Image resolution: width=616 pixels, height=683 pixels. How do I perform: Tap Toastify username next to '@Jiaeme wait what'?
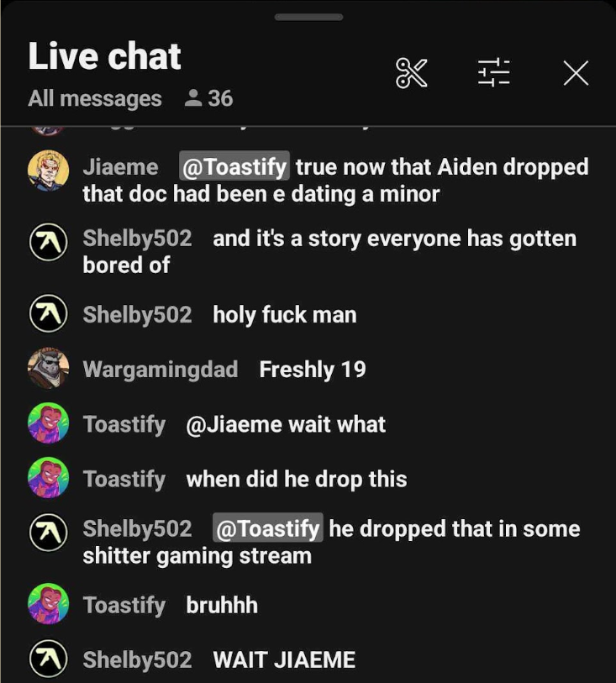[124, 425]
